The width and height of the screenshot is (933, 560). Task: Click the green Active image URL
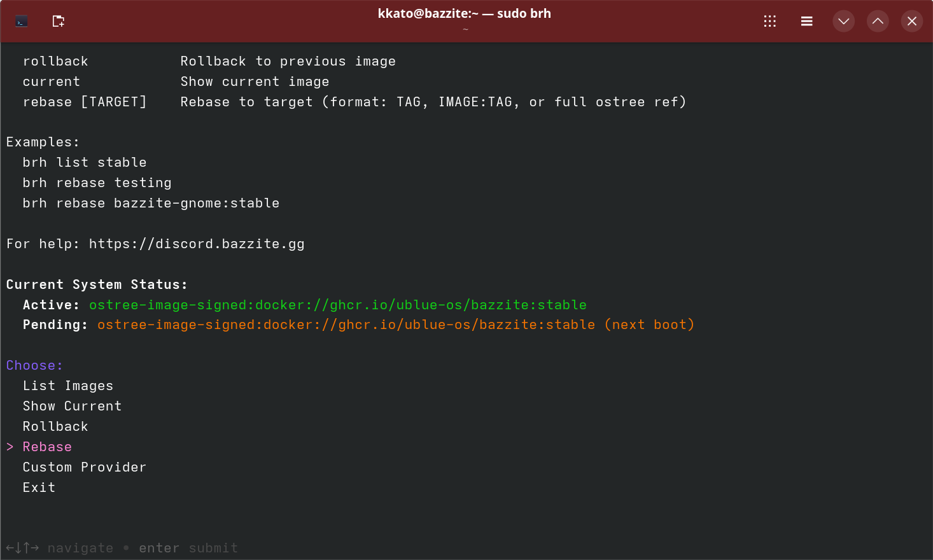(337, 304)
